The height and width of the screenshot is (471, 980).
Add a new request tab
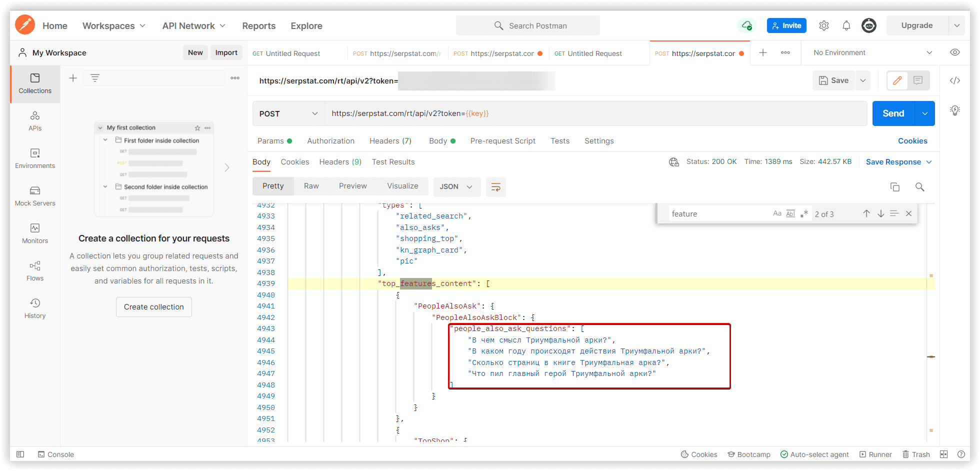(763, 52)
